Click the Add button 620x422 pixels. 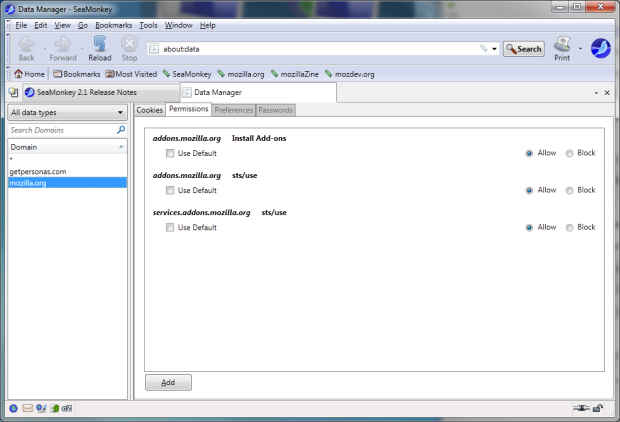click(168, 382)
